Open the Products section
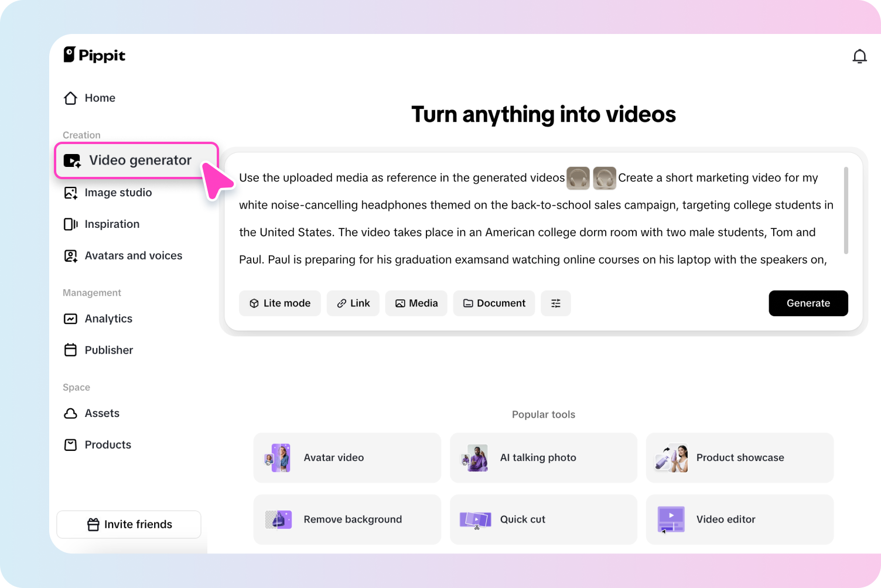The height and width of the screenshot is (588, 881). 107,445
